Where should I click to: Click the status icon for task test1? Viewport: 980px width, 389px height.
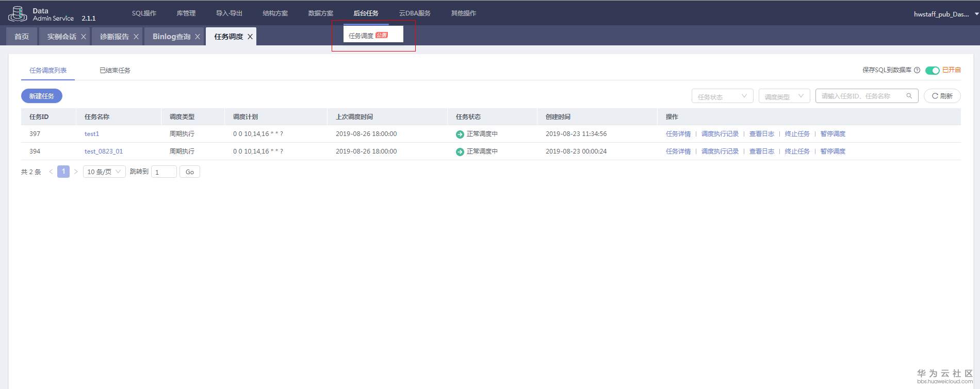click(x=460, y=134)
